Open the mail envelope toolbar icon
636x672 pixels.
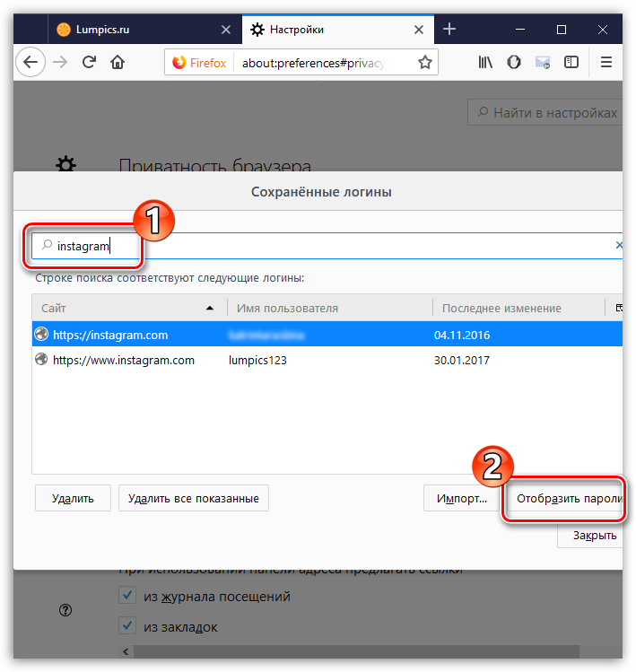coord(543,63)
